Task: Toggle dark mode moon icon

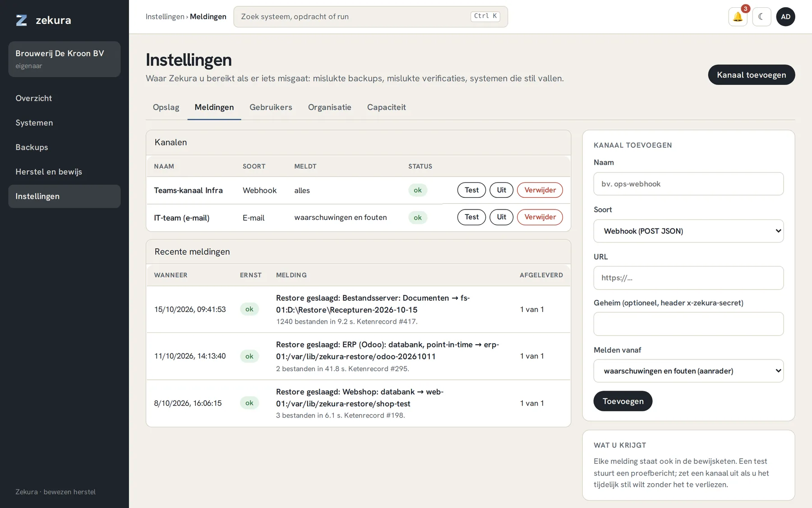Action: tap(761, 17)
